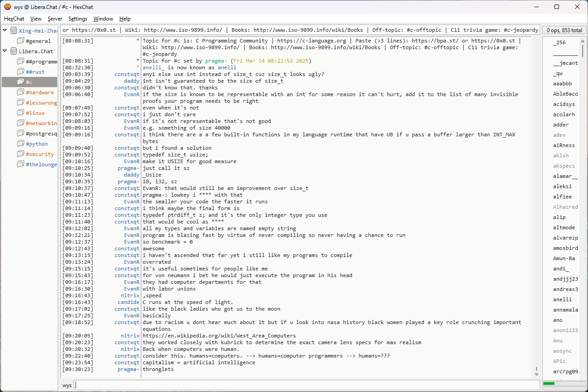Click the HexChat app icon in title bar

[x=7, y=7]
